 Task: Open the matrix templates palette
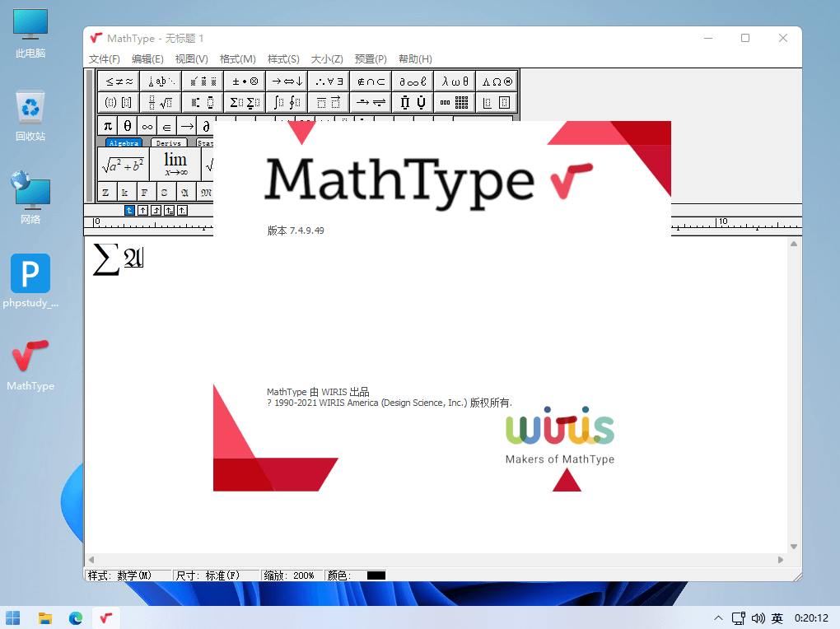[x=455, y=102]
